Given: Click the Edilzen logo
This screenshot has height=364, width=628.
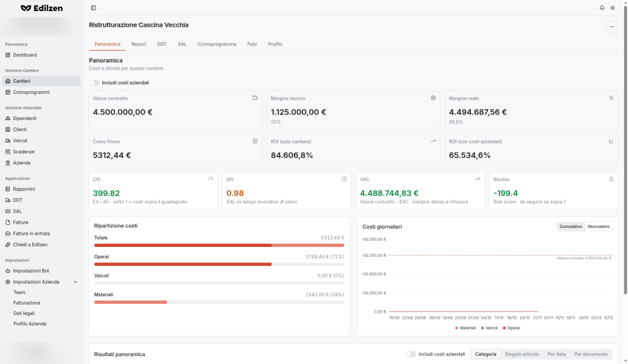Looking at the screenshot, I should (42, 8).
